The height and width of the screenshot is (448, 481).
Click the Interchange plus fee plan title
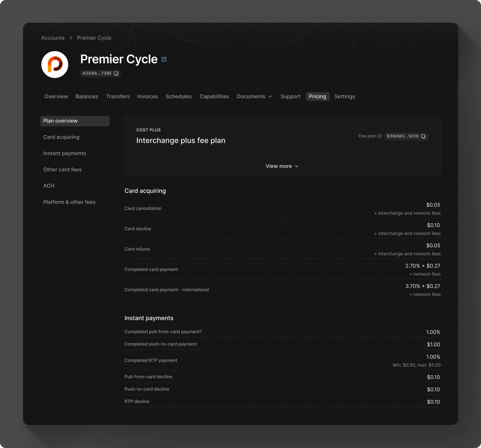(x=181, y=140)
